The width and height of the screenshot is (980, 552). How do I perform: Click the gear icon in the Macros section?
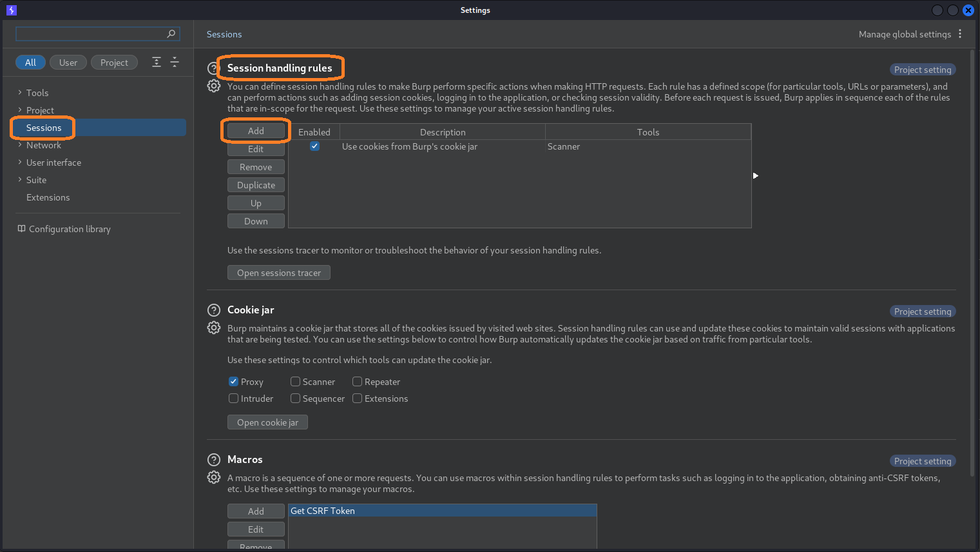click(213, 477)
